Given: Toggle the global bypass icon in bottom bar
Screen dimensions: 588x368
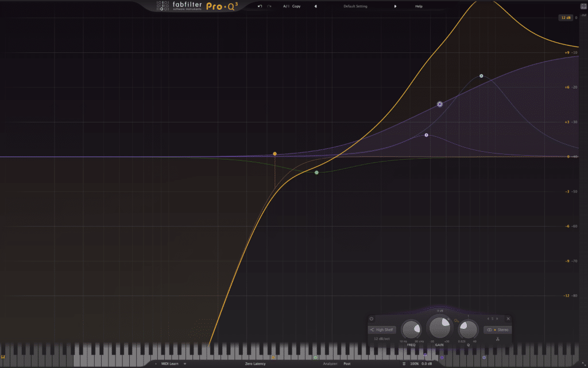Looking at the screenshot, I should (404, 363).
